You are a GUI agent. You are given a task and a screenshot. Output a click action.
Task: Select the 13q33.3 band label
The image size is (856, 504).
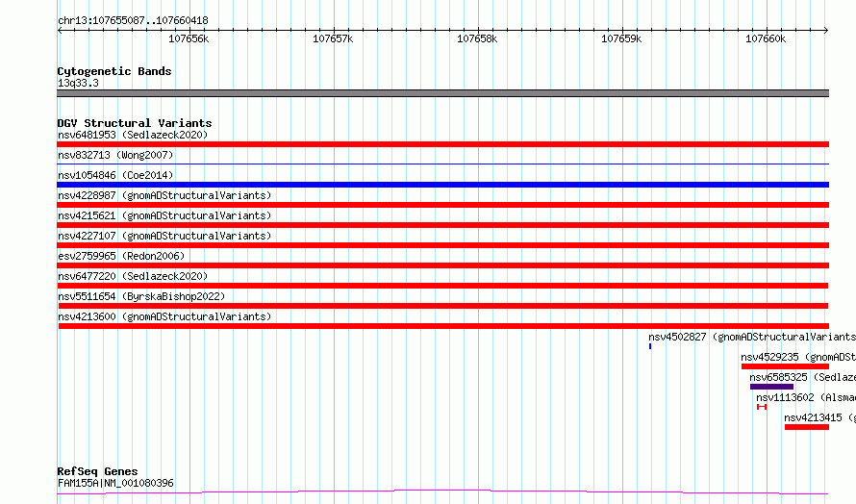click(x=78, y=83)
